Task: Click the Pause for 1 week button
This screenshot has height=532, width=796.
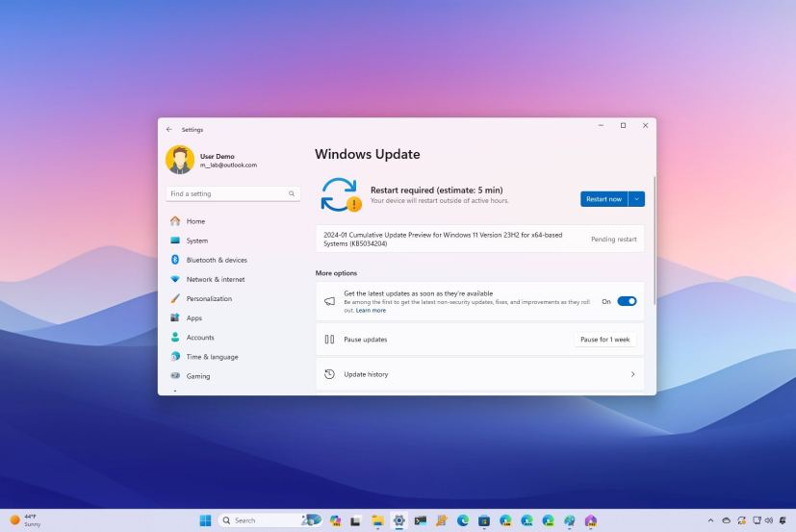Action: tap(604, 340)
